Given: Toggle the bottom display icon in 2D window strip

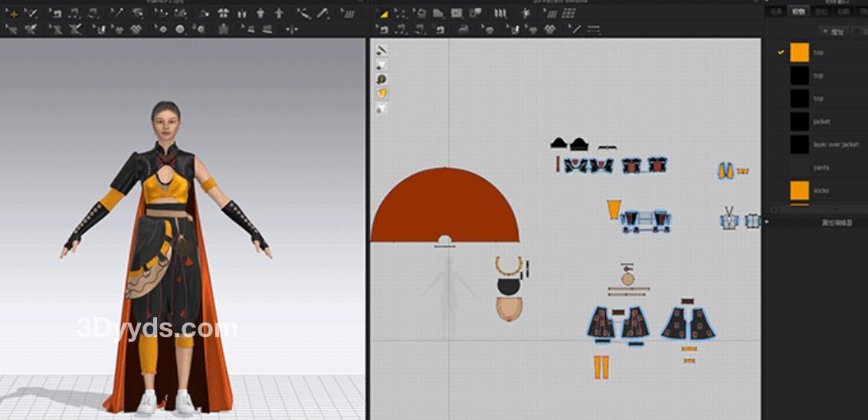Looking at the screenshot, I should pyautogui.click(x=382, y=108).
